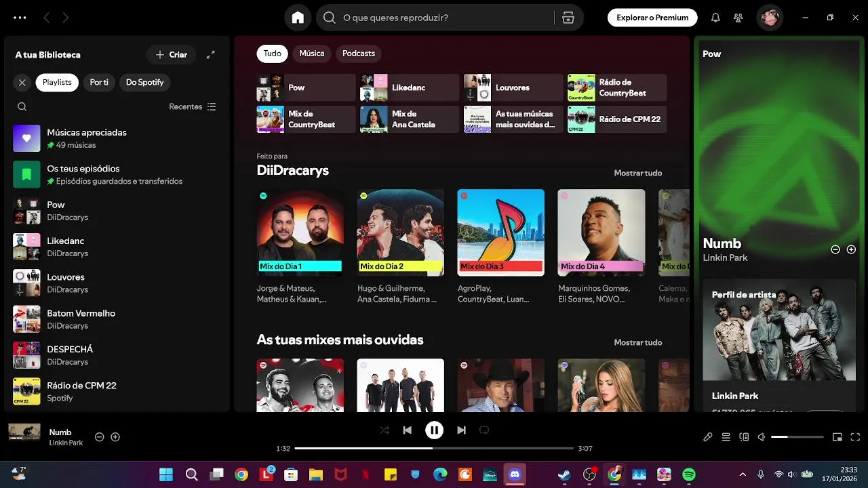868x488 pixels.
Task: Search within library magnifier icon
Action: [22, 106]
